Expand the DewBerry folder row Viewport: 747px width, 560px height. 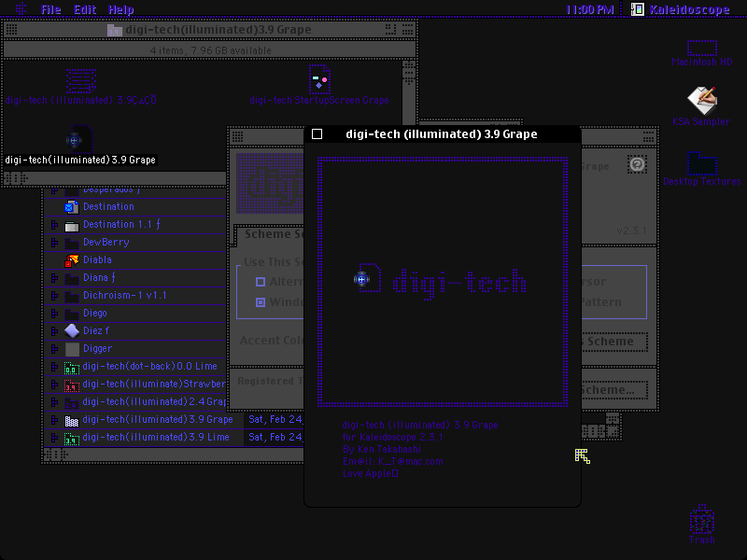(x=54, y=243)
